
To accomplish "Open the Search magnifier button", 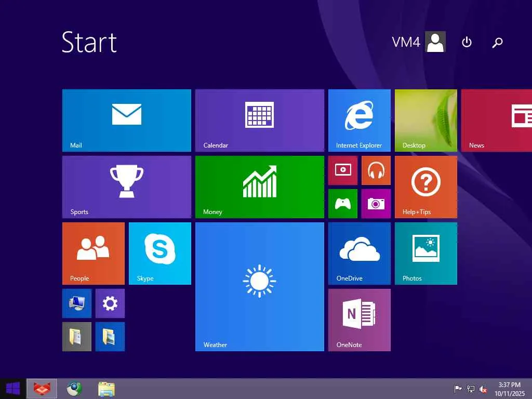I will click(x=497, y=42).
